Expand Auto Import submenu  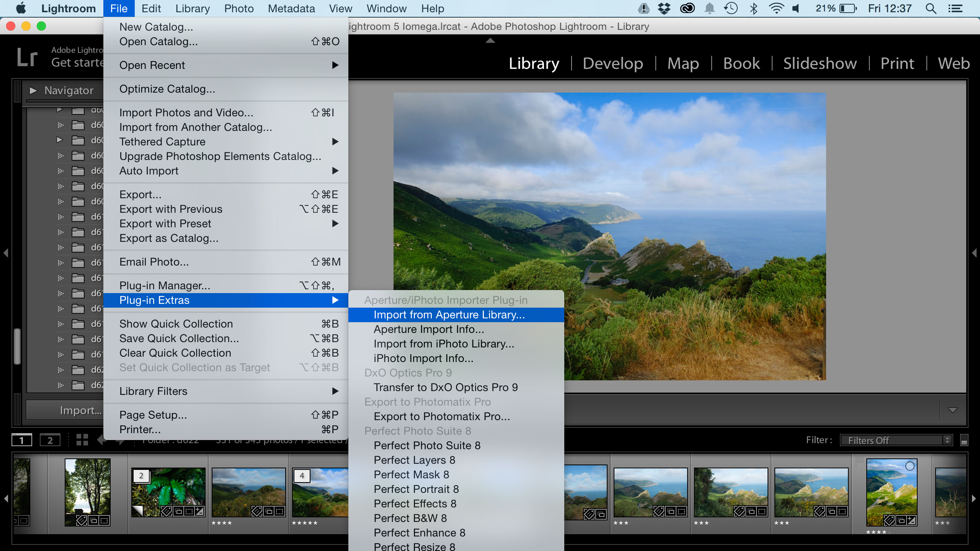click(x=226, y=171)
